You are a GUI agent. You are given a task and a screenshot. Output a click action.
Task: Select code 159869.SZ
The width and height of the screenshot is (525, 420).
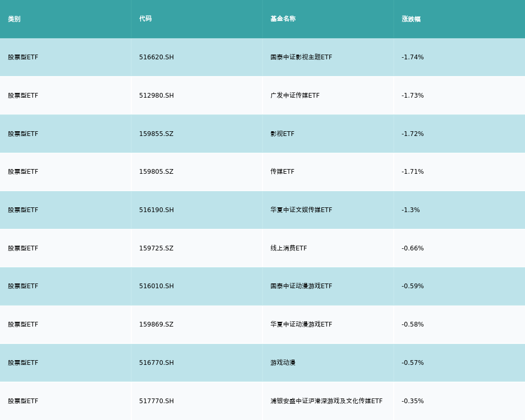pyautogui.click(x=156, y=324)
